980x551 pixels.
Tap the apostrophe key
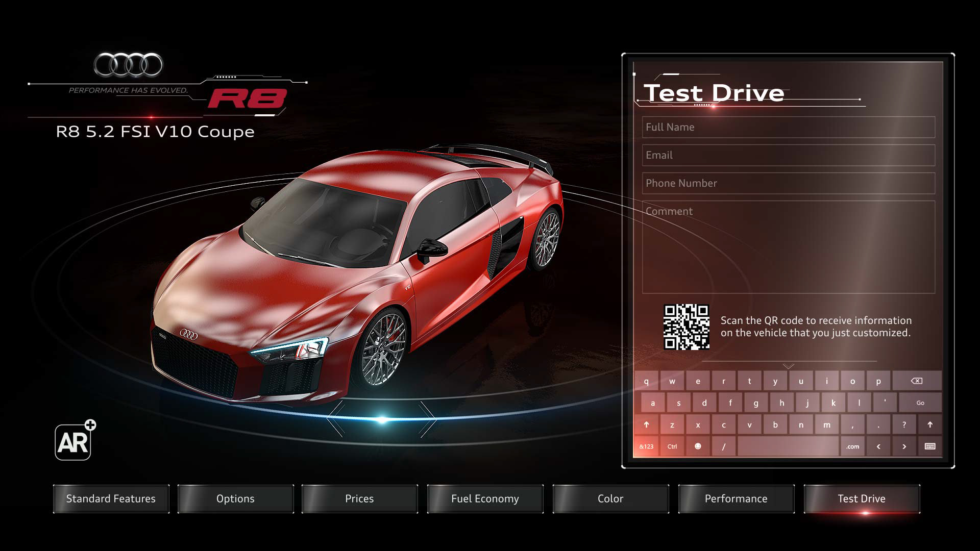[x=885, y=403]
